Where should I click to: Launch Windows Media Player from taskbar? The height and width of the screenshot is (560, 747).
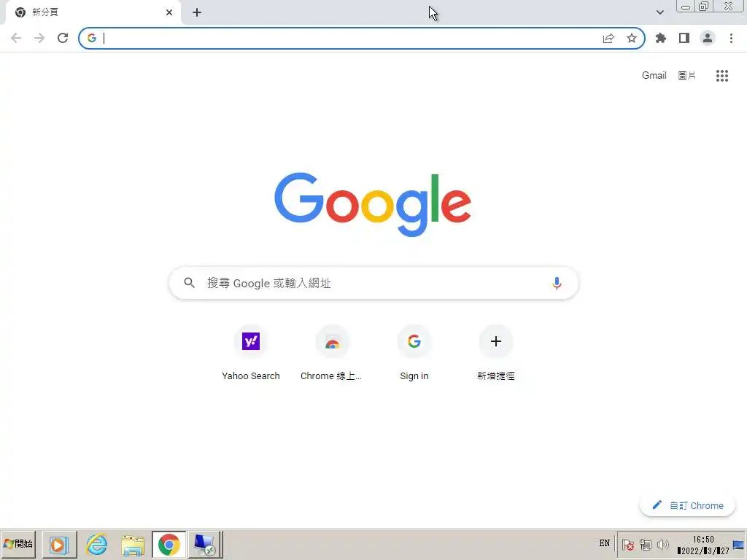[59, 544]
